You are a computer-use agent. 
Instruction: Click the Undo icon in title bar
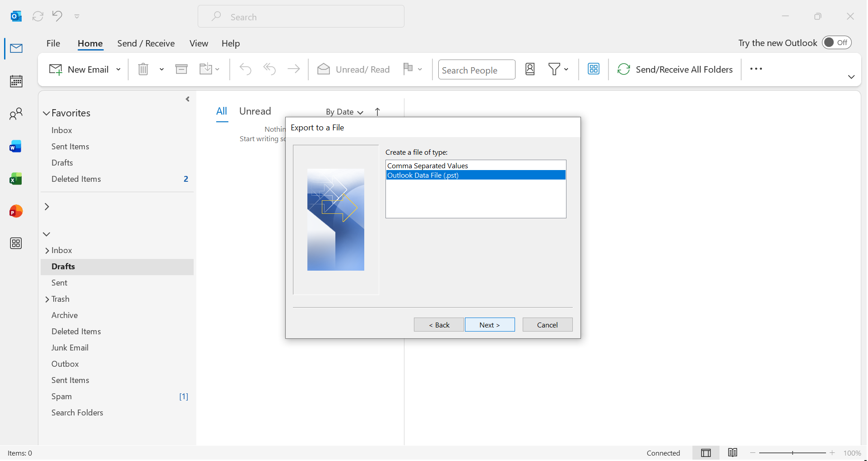[57, 16]
